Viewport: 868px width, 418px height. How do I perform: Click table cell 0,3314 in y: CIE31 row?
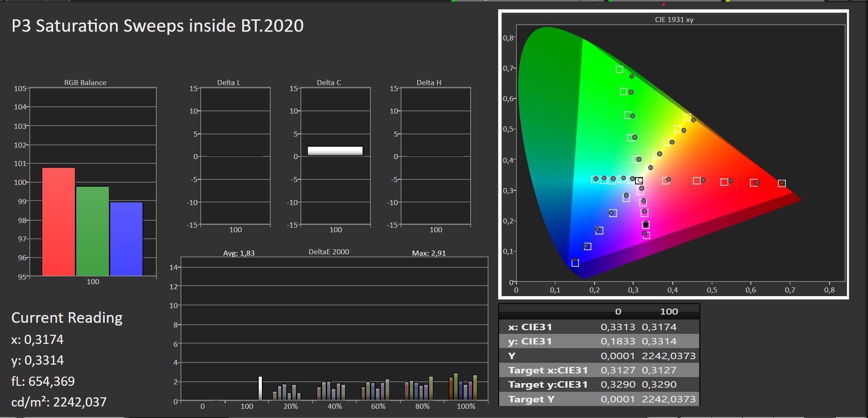(x=659, y=341)
